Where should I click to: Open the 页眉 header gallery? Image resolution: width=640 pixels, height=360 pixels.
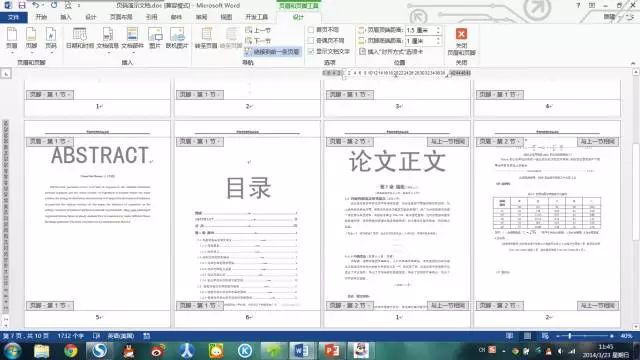[12, 39]
